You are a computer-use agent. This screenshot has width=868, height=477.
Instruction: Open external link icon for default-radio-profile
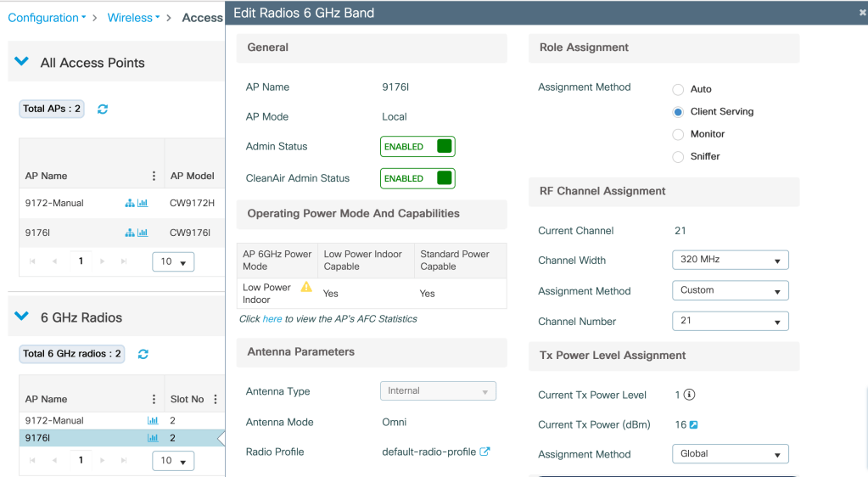click(x=485, y=452)
